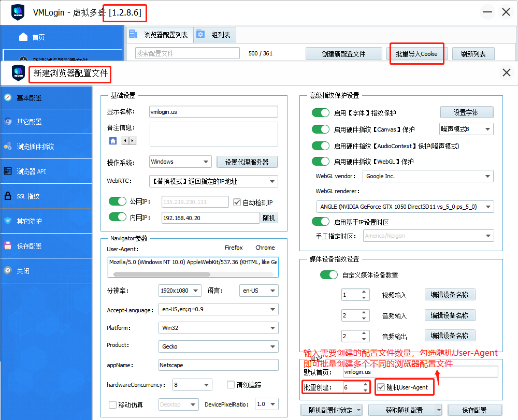Disable 启用硬件指纹 WebGL 保护 toggle
Viewport: 518px width, 420px height.
click(321, 162)
